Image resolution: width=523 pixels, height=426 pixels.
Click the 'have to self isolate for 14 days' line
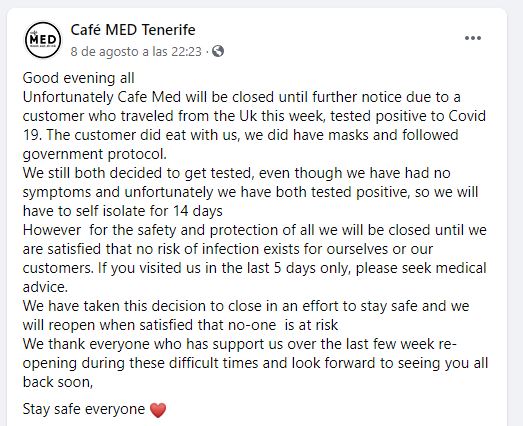(123, 211)
